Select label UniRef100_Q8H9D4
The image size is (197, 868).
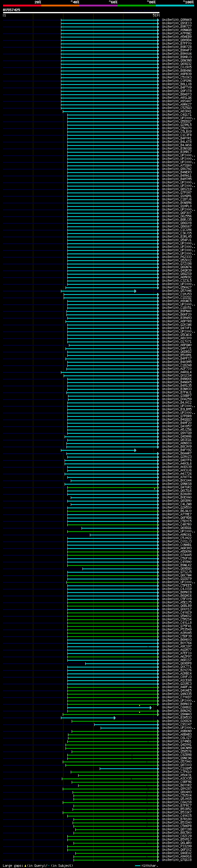176,40
